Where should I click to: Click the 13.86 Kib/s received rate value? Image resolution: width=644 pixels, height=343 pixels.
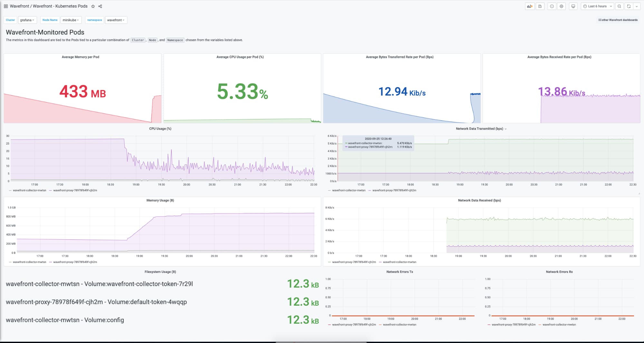point(562,92)
